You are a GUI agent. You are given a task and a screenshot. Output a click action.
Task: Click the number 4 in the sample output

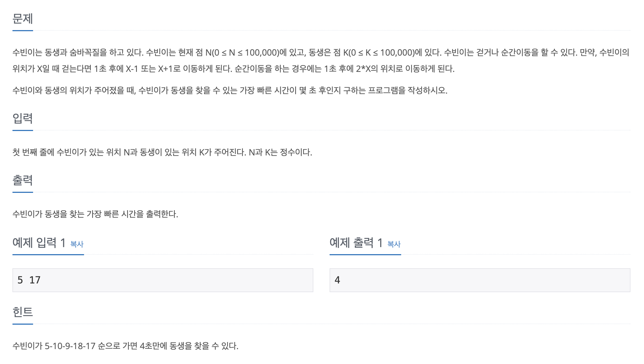[337, 280]
